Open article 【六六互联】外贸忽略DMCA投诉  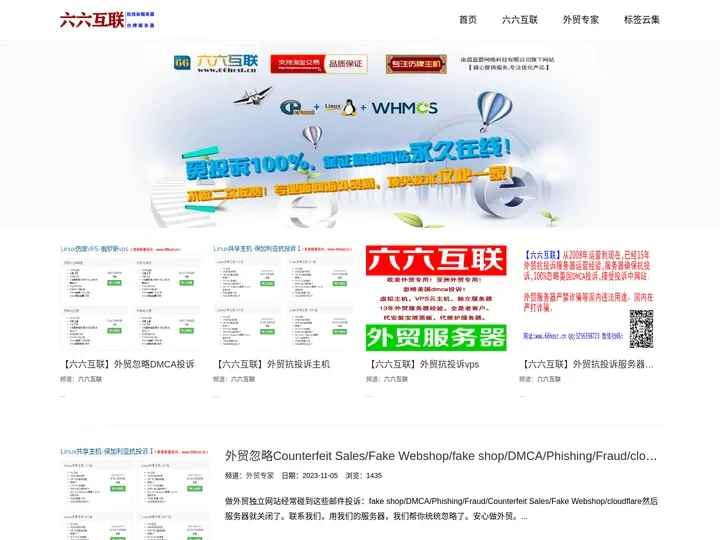[x=127, y=364]
